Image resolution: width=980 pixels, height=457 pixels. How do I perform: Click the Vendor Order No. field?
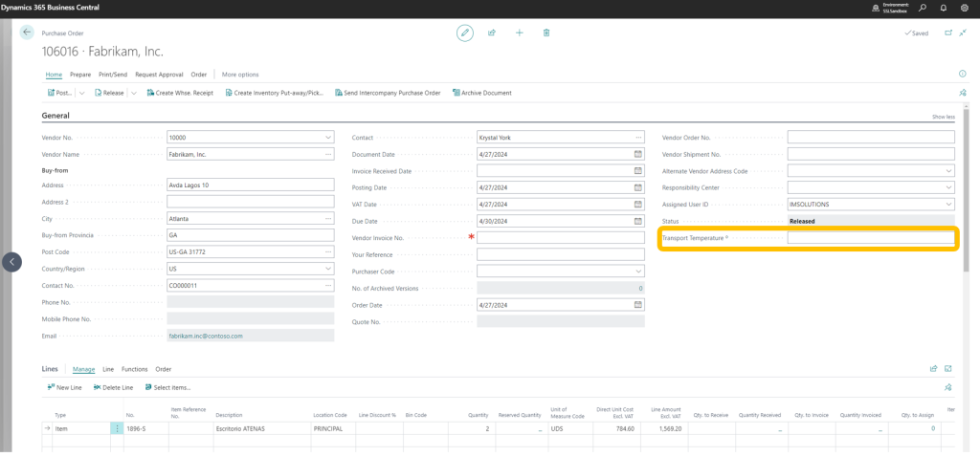[871, 137]
